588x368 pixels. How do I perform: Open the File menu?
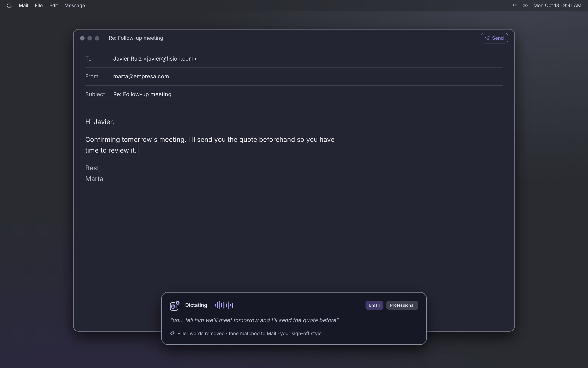[39, 5]
